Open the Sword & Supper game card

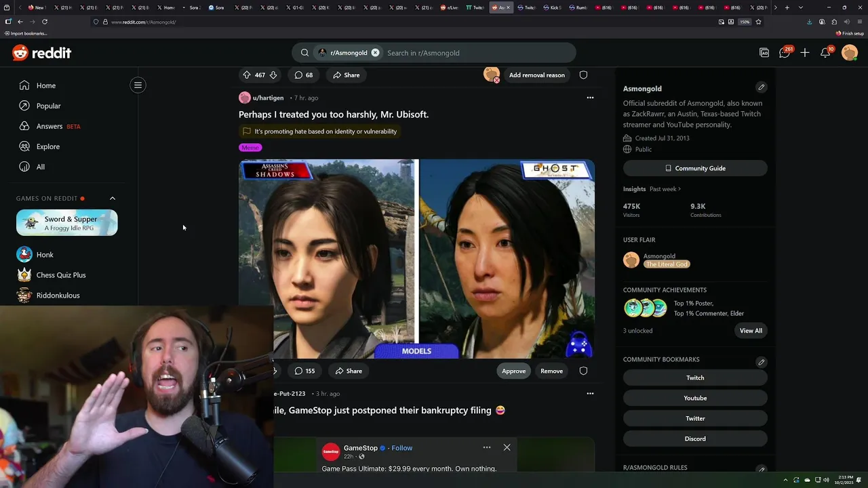point(66,223)
